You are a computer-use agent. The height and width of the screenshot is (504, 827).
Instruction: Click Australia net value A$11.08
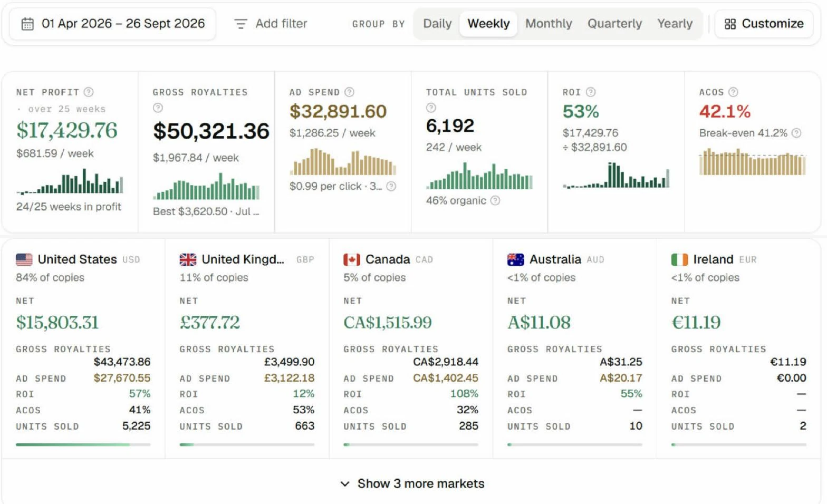click(539, 322)
